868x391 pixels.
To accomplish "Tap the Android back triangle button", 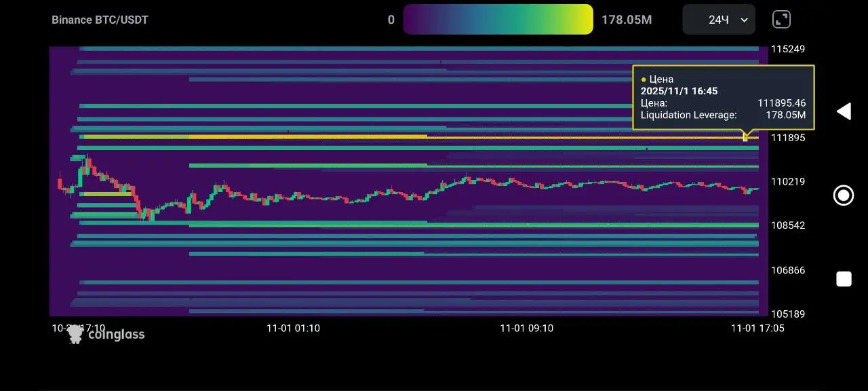I will 843,112.
